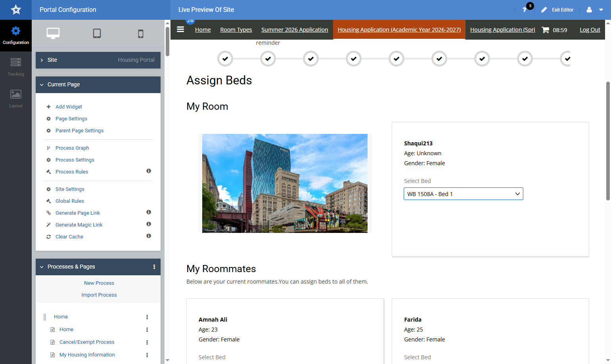Open the hamburger menu in site preview
This screenshot has height=364, width=611.
tap(180, 29)
